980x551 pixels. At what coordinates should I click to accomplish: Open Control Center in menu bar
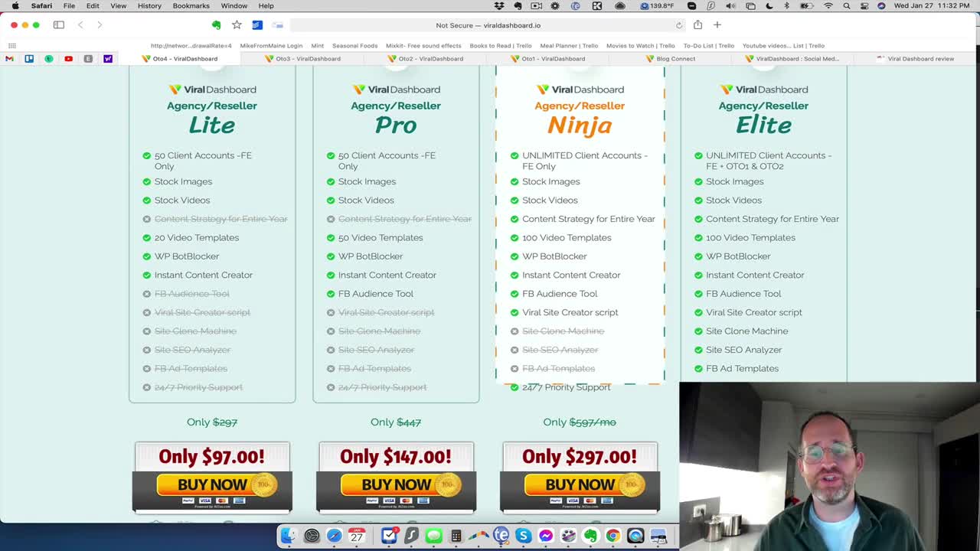coord(864,5)
